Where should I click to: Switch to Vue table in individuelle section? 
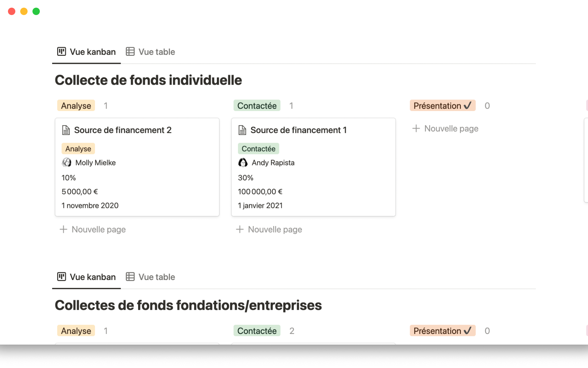[x=156, y=52]
